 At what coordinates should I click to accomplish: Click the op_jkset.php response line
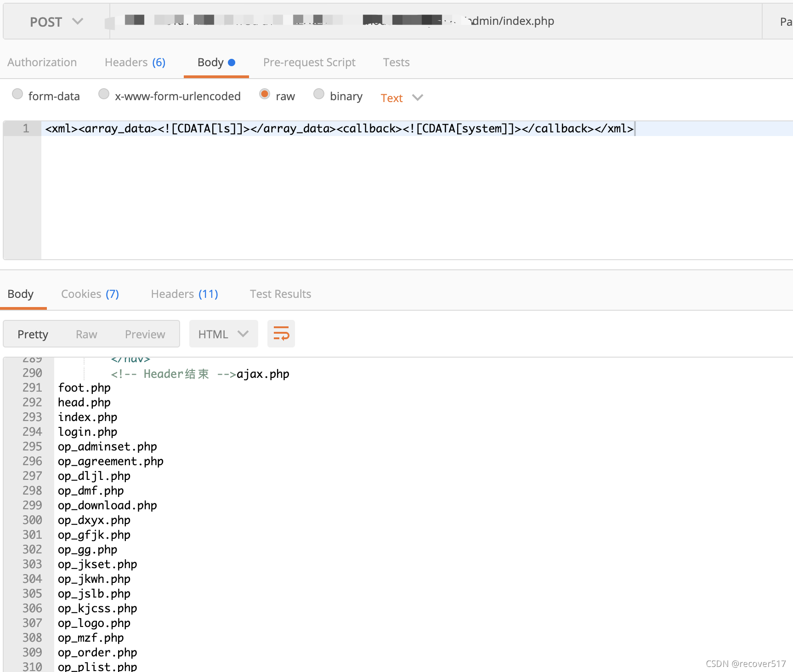(97, 564)
